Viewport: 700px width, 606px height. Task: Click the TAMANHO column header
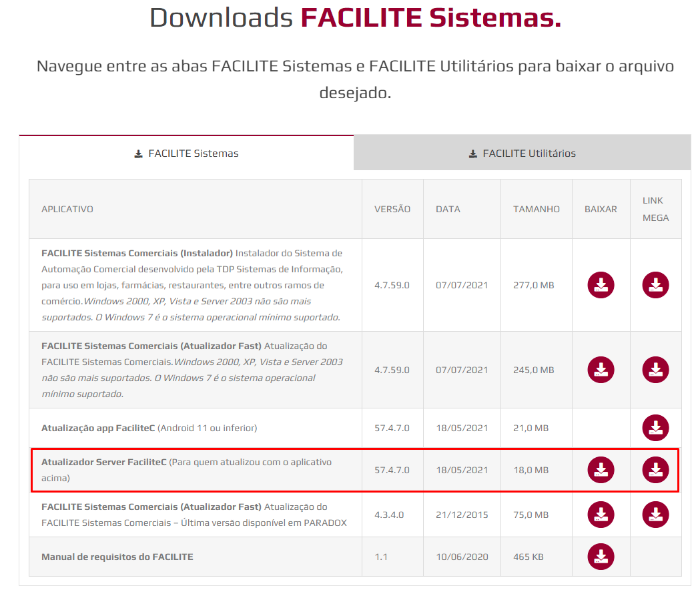[x=536, y=209]
